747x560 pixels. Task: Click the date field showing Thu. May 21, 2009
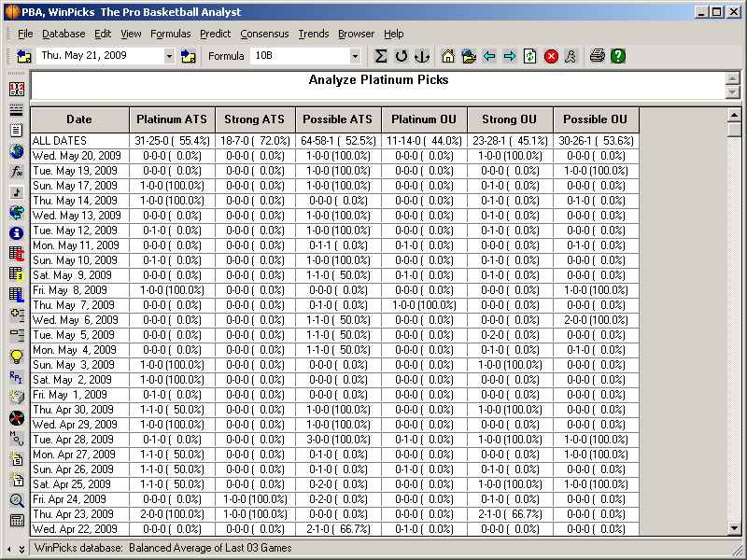[x=100, y=56]
